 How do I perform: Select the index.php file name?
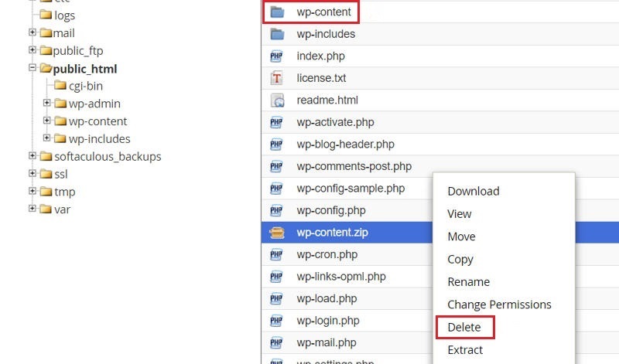tap(320, 56)
